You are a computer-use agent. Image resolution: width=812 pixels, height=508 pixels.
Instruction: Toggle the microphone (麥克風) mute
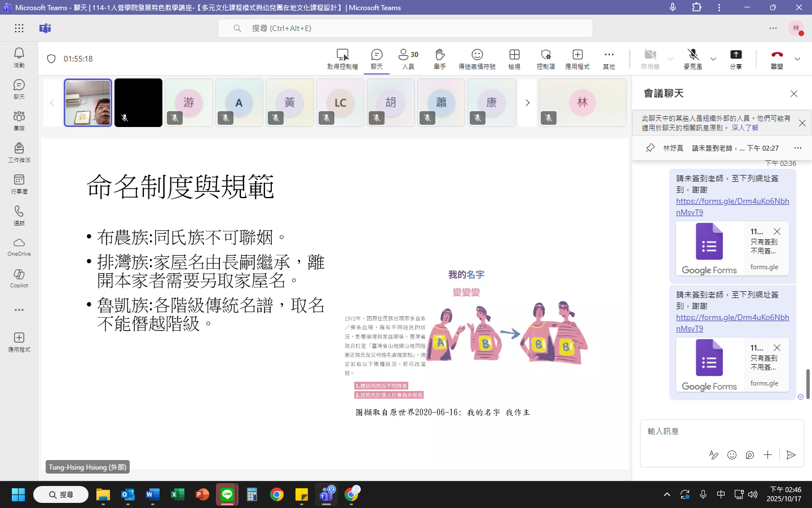point(693,59)
